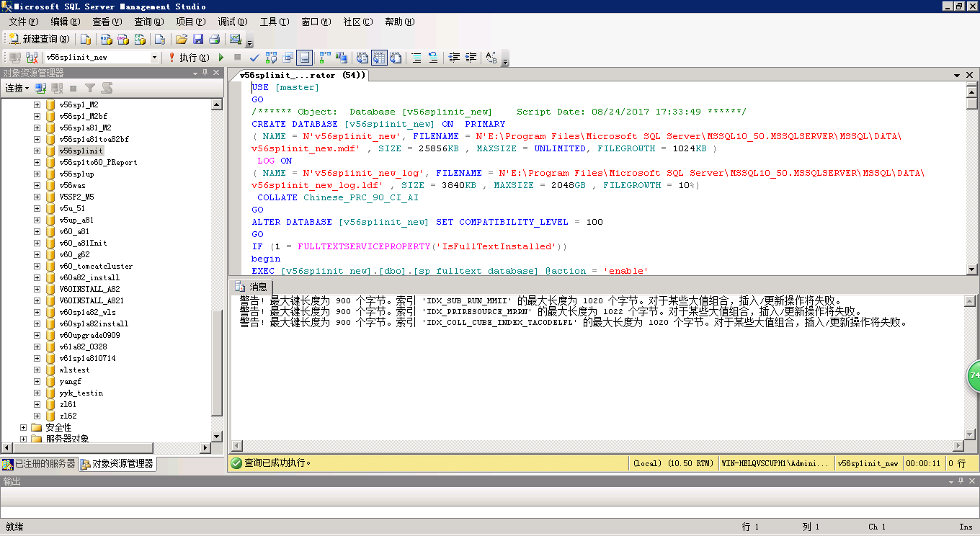Toggle display results in grid mode
The height and width of the screenshot is (536, 980).
(x=378, y=57)
